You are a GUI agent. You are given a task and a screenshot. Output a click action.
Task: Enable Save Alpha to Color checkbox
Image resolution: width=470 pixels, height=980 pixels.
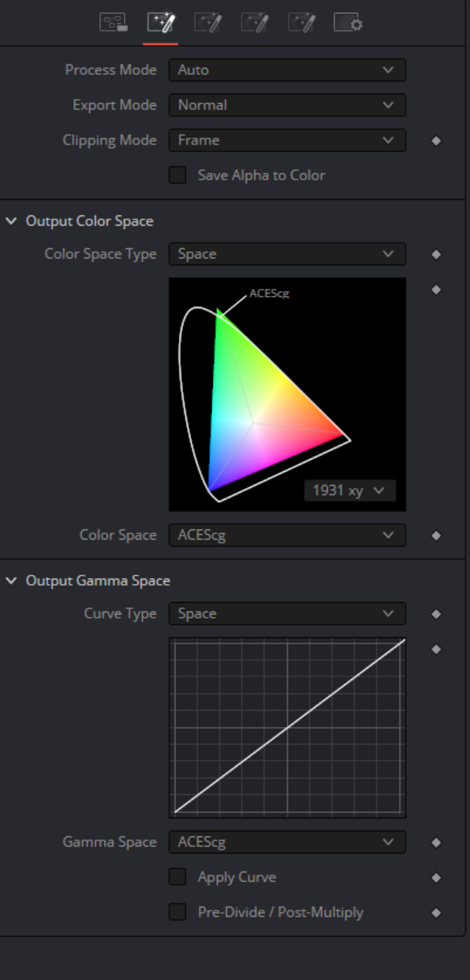click(x=178, y=175)
